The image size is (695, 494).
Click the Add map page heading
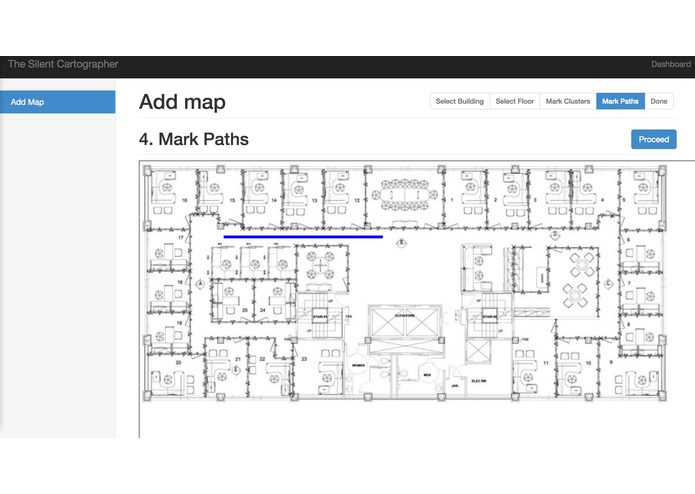182,102
